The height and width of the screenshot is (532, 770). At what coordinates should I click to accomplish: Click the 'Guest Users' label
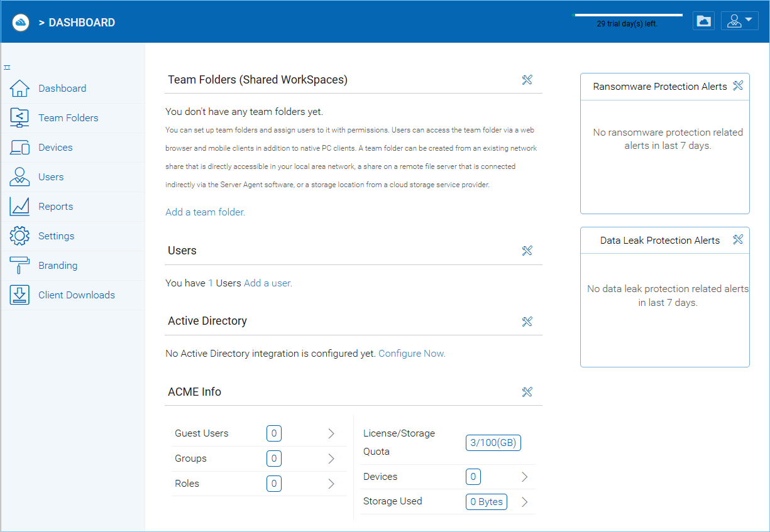(202, 433)
